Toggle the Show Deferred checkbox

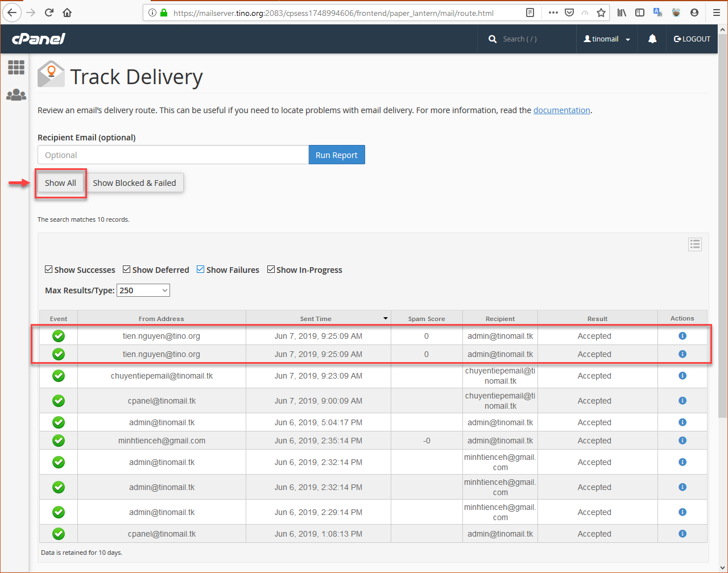click(127, 269)
